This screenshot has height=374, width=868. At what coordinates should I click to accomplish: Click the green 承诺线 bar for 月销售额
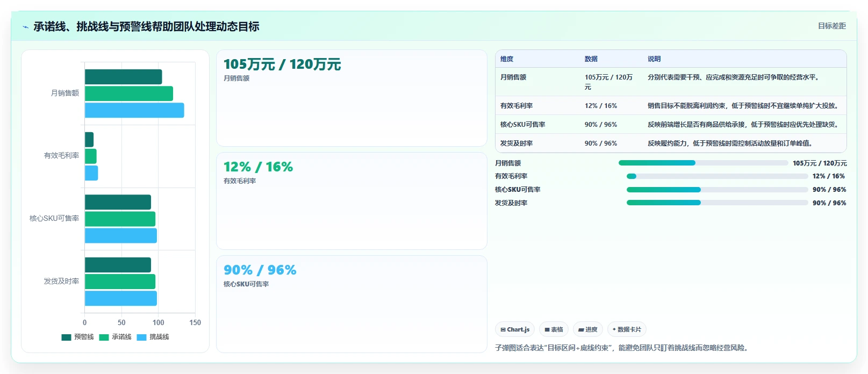click(x=129, y=93)
